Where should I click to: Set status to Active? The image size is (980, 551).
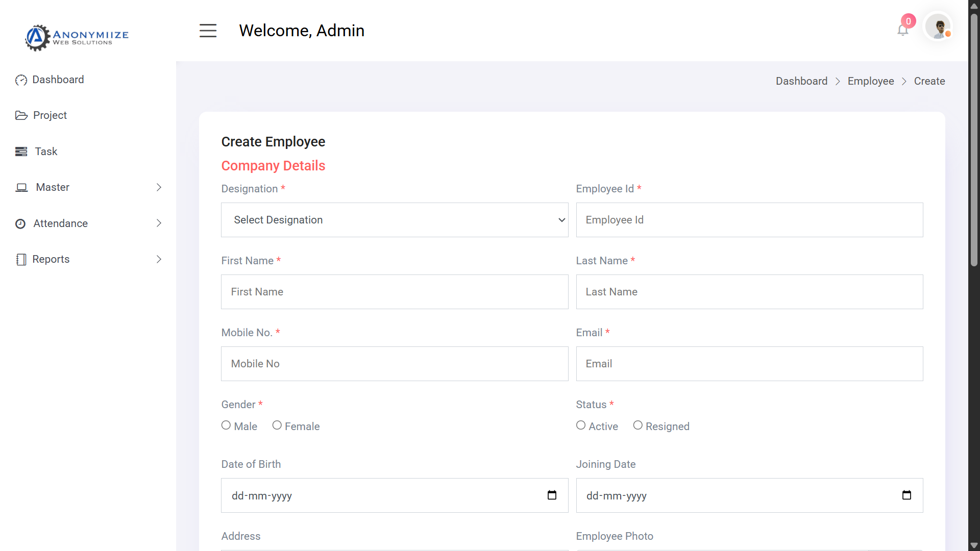pos(581,425)
